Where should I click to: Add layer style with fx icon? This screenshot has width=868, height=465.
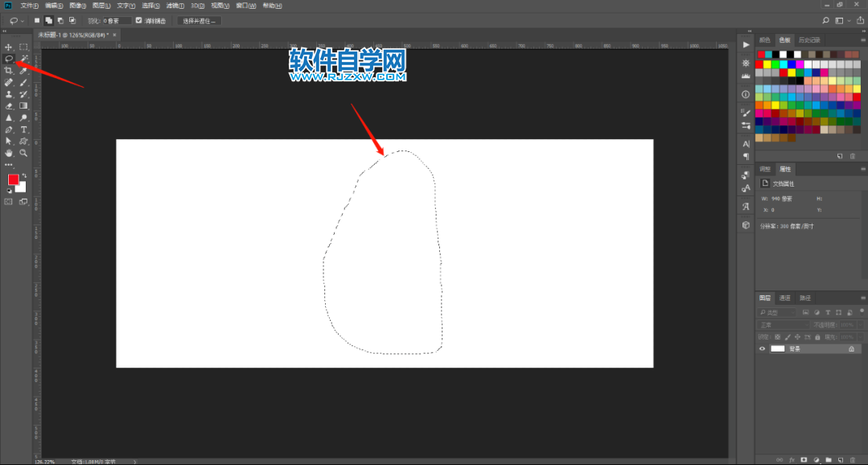[792, 459]
